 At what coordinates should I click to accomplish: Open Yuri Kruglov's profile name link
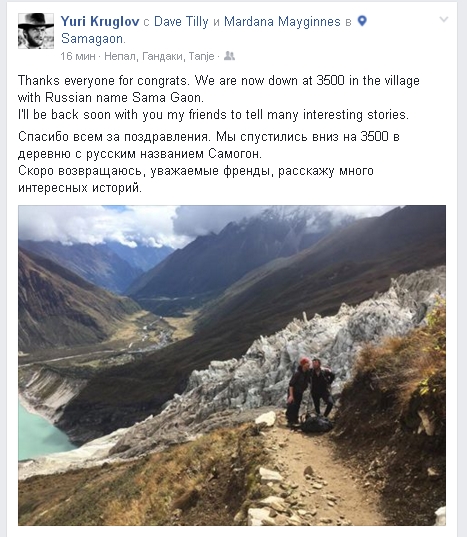coord(100,21)
